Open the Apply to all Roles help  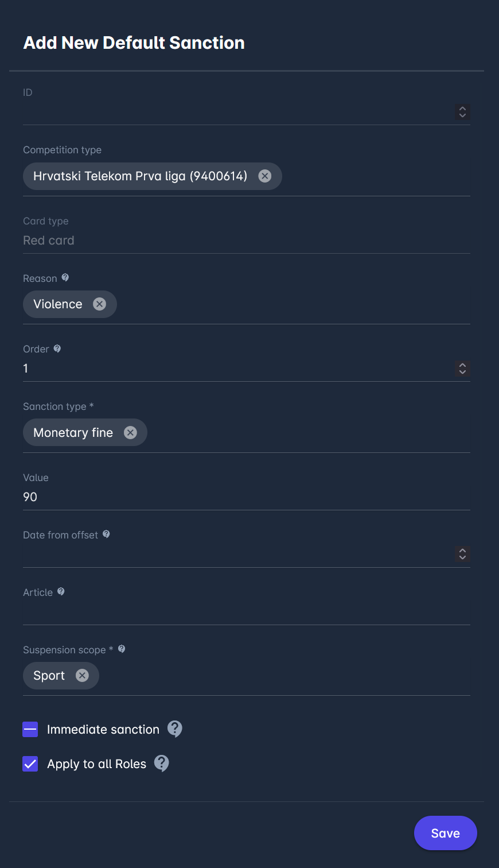162,764
